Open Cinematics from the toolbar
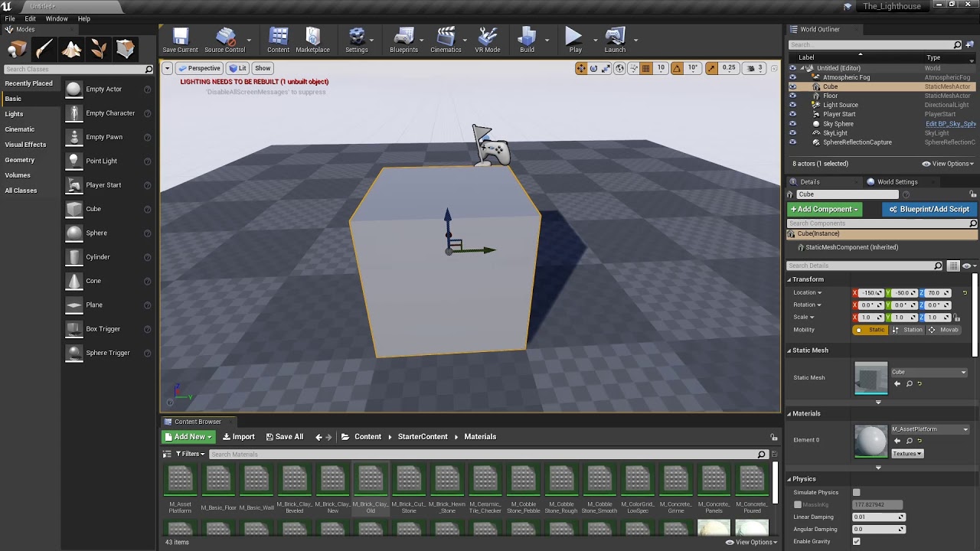Viewport: 980px width, 551px height. 446,40
